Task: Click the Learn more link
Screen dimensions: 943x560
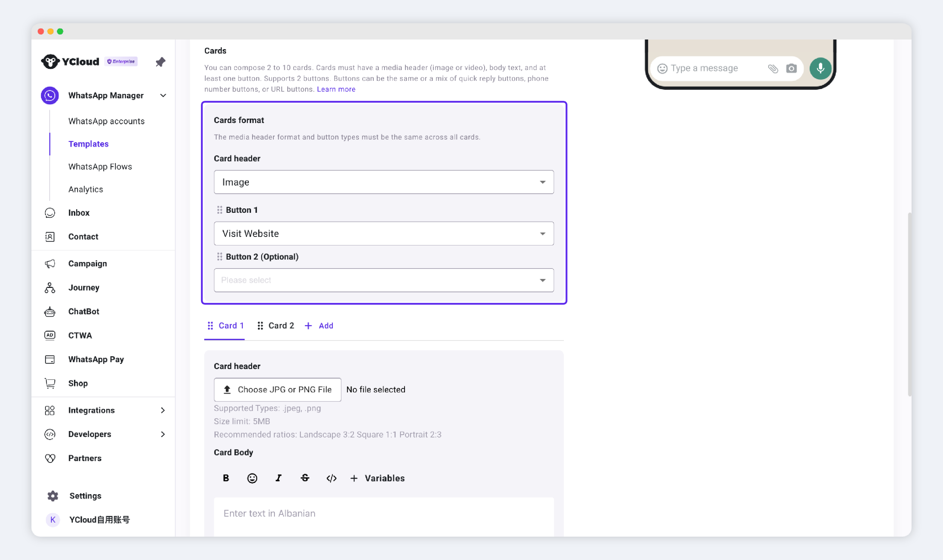Action: [336, 89]
